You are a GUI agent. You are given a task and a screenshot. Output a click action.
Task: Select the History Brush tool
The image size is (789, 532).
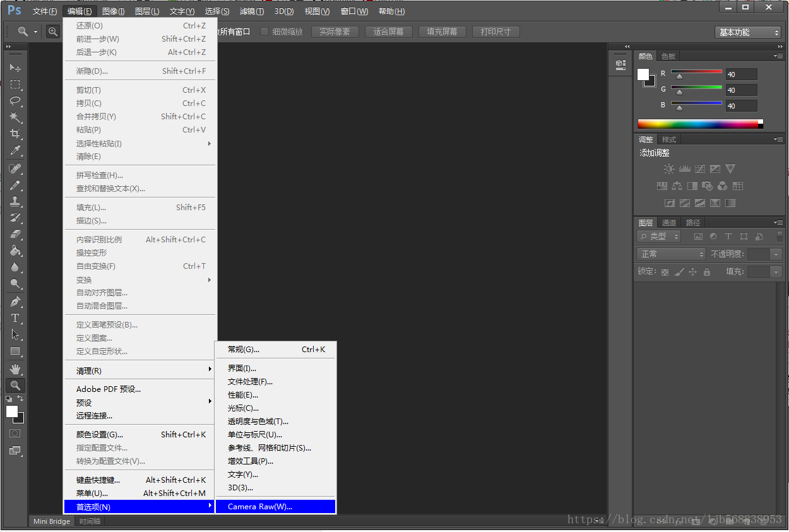click(x=15, y=218)
